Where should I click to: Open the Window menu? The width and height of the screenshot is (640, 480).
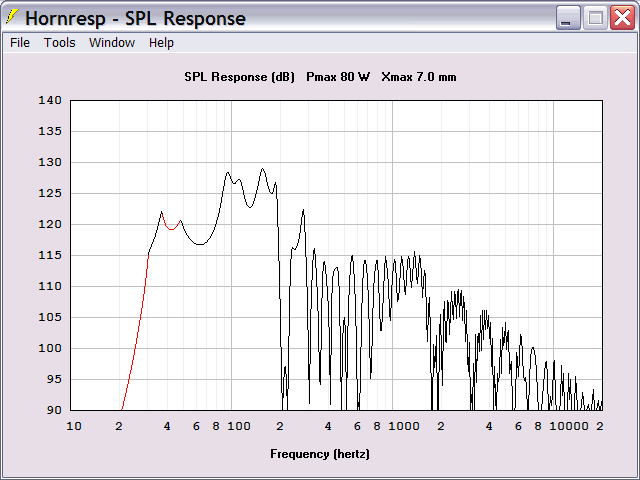112,42
